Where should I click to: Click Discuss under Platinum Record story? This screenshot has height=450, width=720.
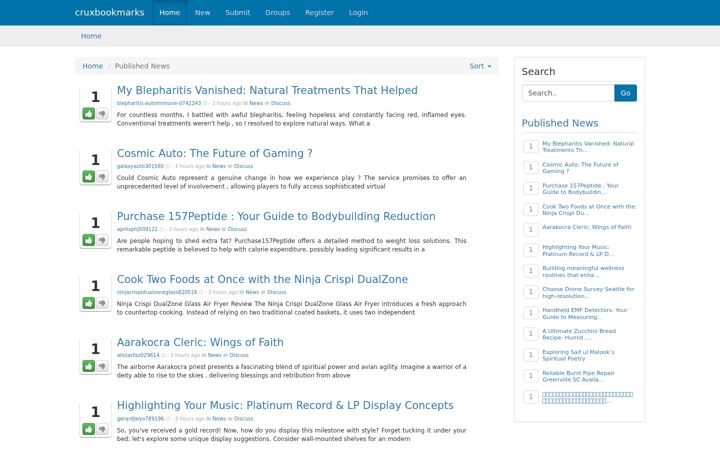pos(243,419)
